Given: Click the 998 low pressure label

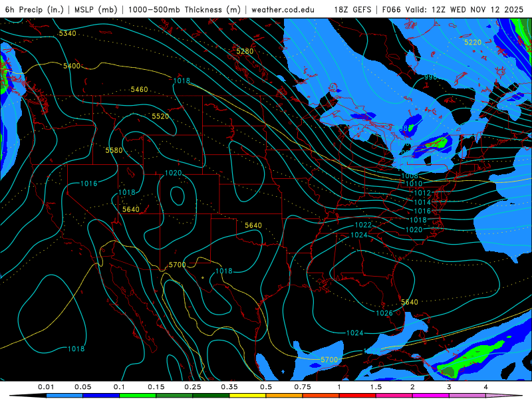Looking at the screenshot, I should (401, 128).
